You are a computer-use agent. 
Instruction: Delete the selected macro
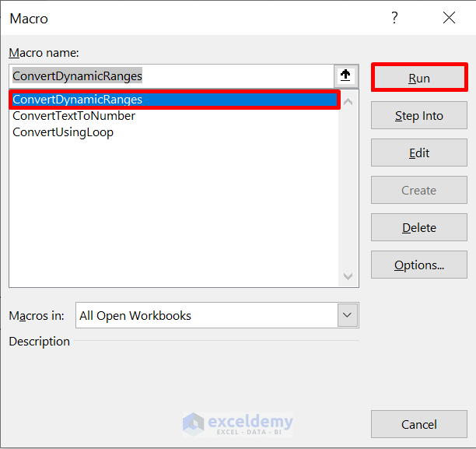(419, 228)
